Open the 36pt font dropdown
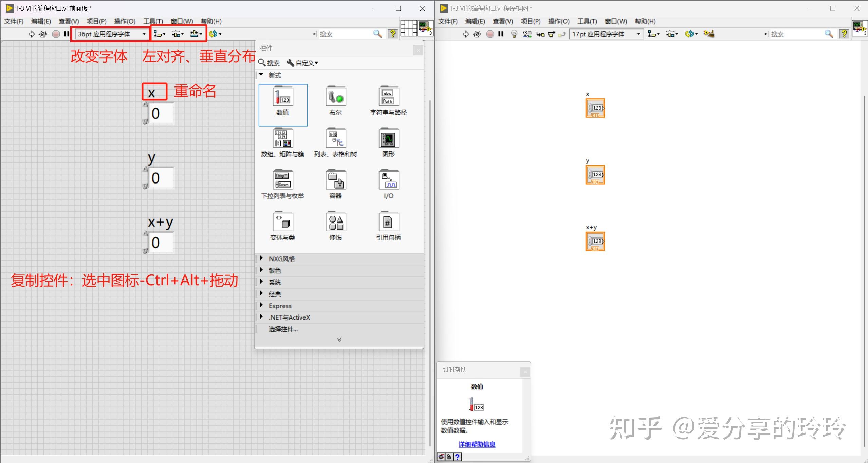Image resolution: width=868 pixels, height=463 pixels. coord(144,34)
